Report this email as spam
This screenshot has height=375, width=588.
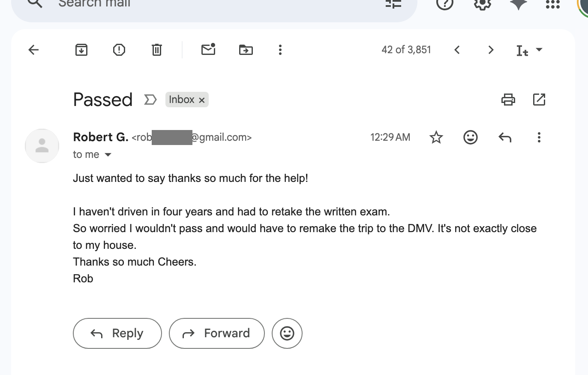[x=119, y=50]
